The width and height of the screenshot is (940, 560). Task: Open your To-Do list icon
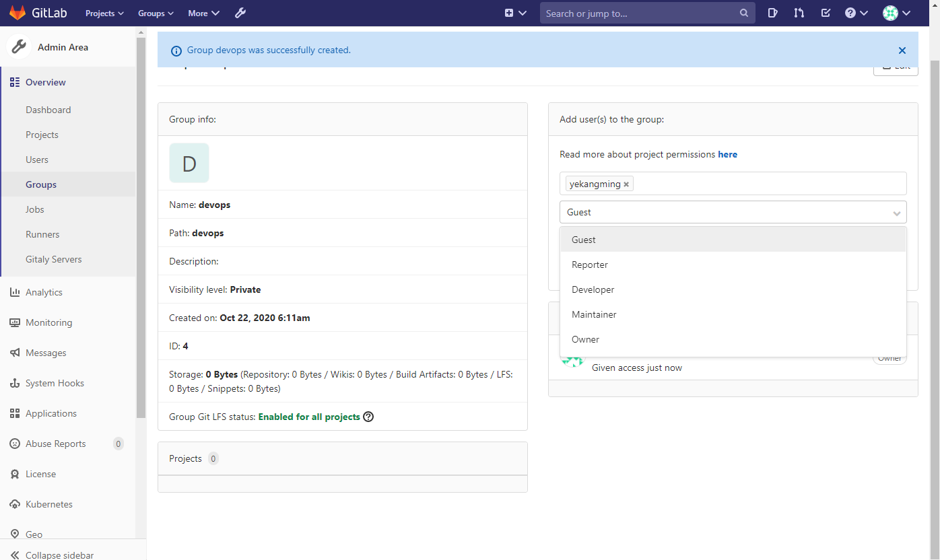click(826, 12)
